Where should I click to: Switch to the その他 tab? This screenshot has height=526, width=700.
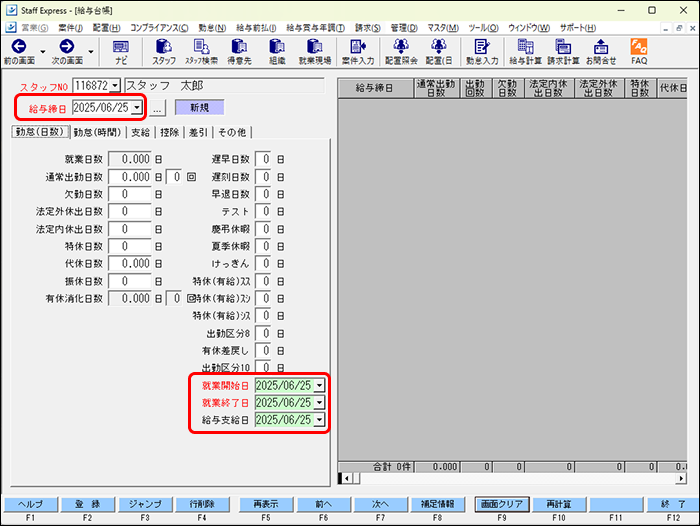(x=232, y=133)
